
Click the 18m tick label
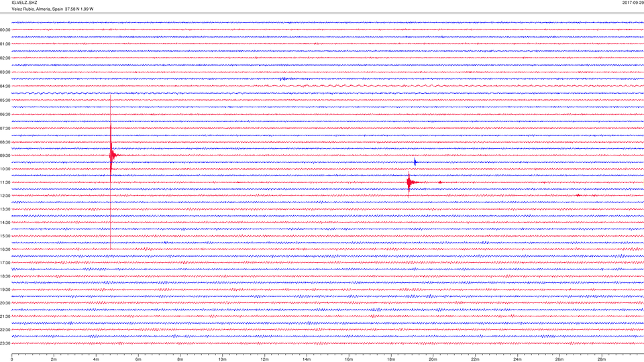[390, 359]
